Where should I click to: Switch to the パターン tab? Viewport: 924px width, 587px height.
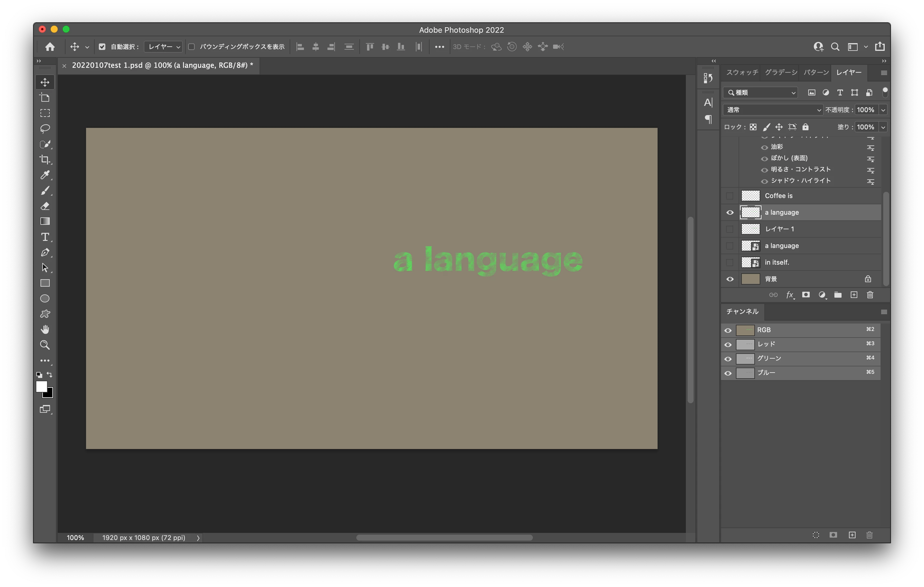coord(816,73)
